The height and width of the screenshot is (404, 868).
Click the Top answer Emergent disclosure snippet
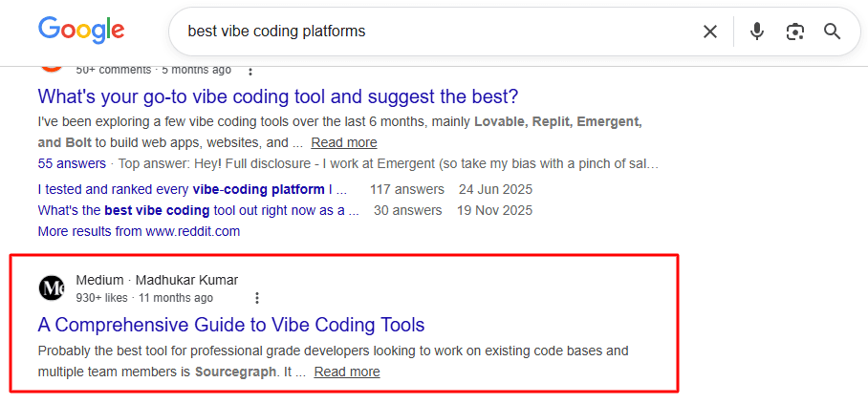click(x=389, y=164)
